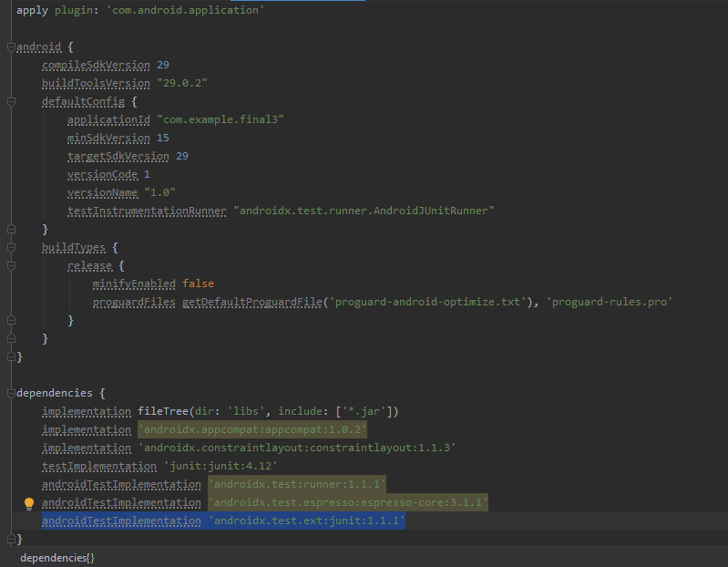Collapse the android block fold marker
Viewport: 728px width, 567px height.
(11, 46)
